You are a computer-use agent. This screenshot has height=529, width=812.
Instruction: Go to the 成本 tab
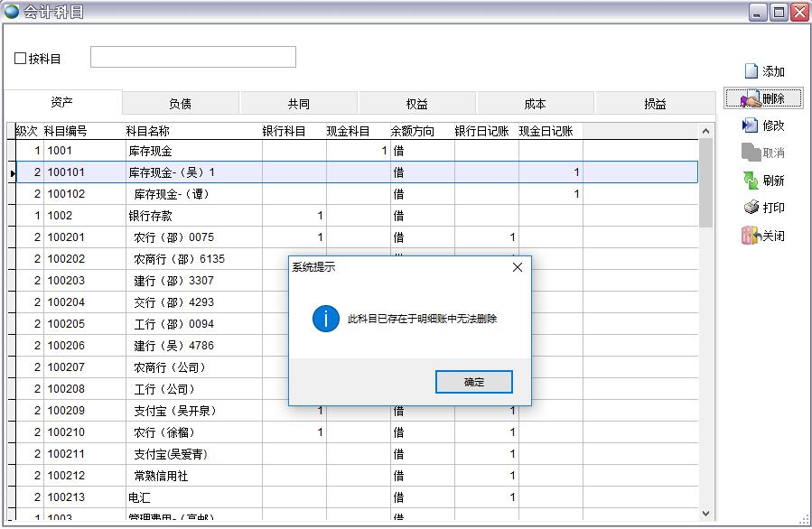[x=535, y=104]
